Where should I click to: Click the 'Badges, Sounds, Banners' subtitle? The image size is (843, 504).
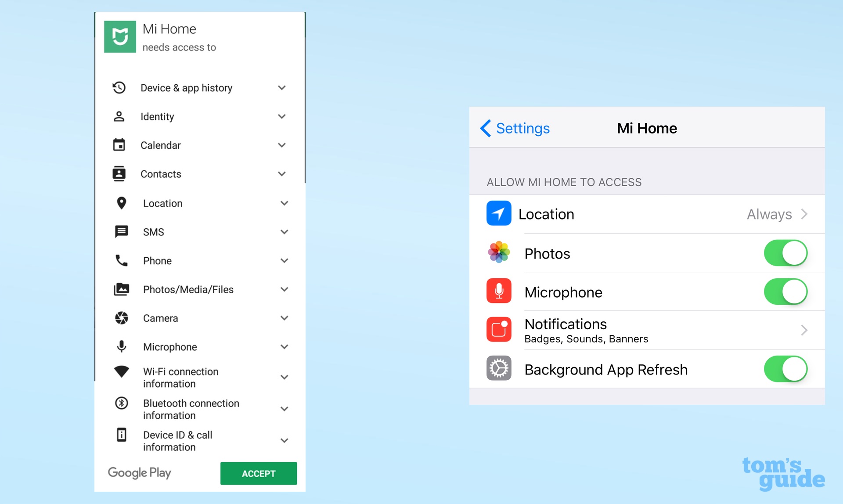[x=586, y=339]
